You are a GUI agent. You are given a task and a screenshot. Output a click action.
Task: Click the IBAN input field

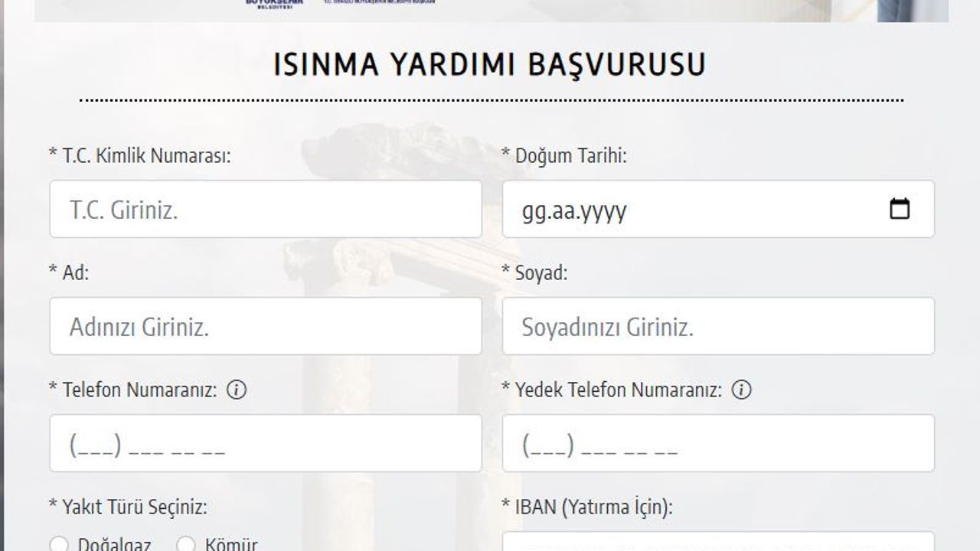coord(717,542)
